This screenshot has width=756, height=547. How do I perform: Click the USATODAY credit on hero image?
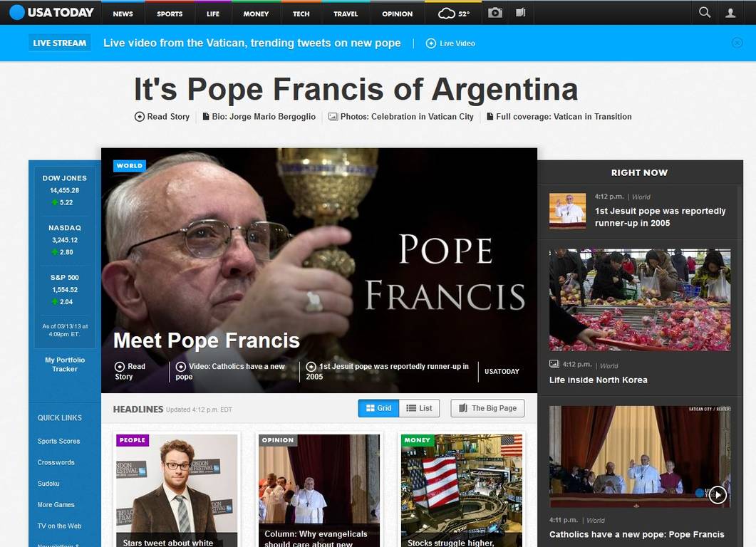(502, 372)
